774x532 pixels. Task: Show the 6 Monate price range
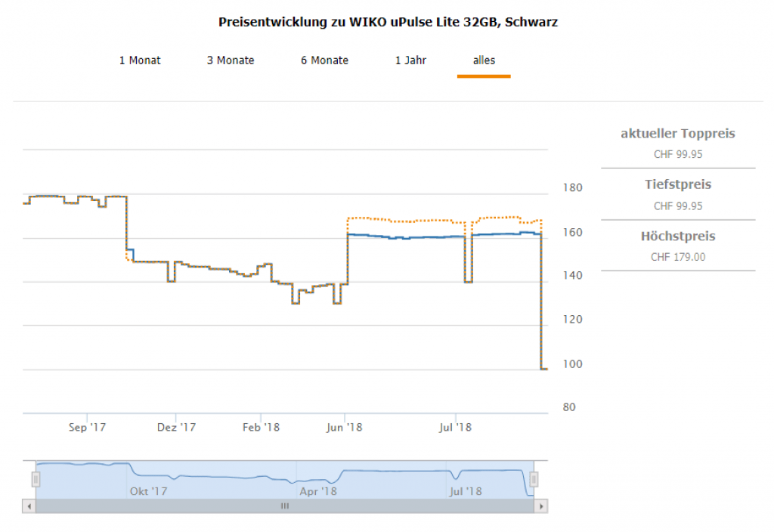[325, 60]
